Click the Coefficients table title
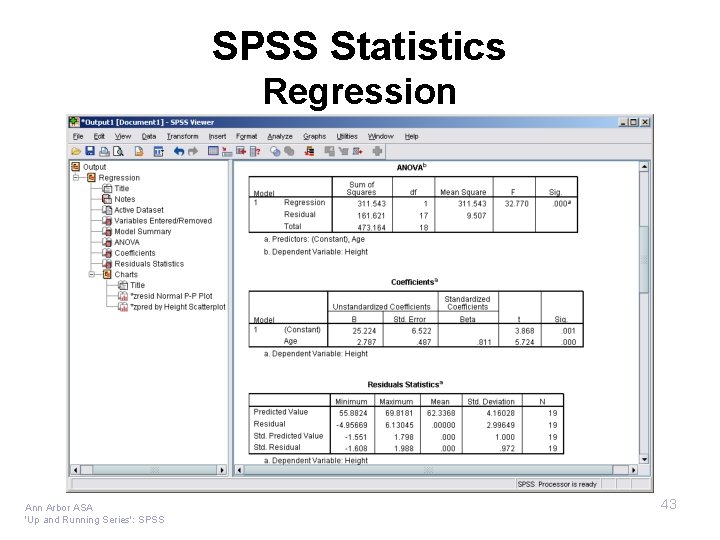 [x=415, y=282]
